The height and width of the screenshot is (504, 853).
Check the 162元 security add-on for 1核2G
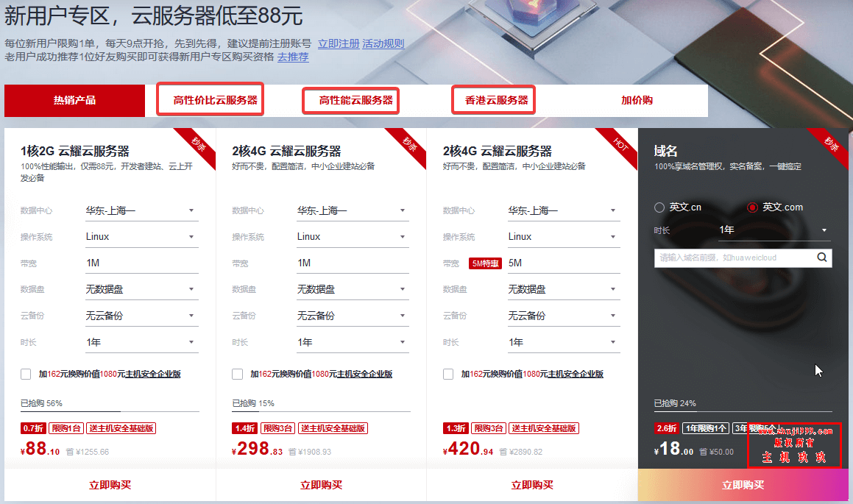coord(26,375)
